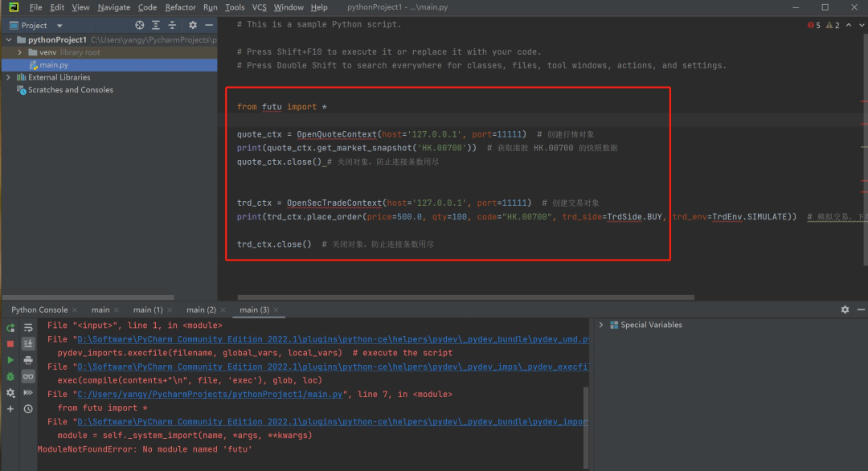
Task: Click the ModuleNotFoundError message line
Action: coord(145,449)
